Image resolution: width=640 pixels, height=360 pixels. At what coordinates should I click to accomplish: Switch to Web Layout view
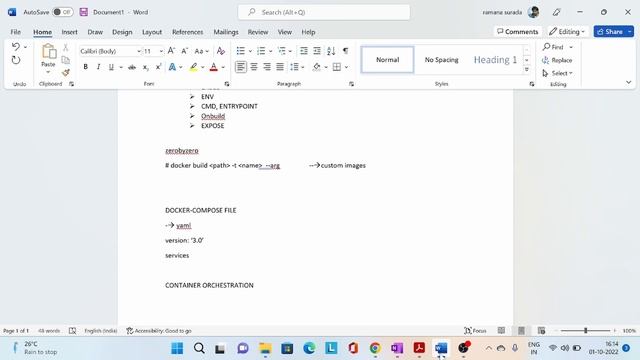tap(542, 331)
